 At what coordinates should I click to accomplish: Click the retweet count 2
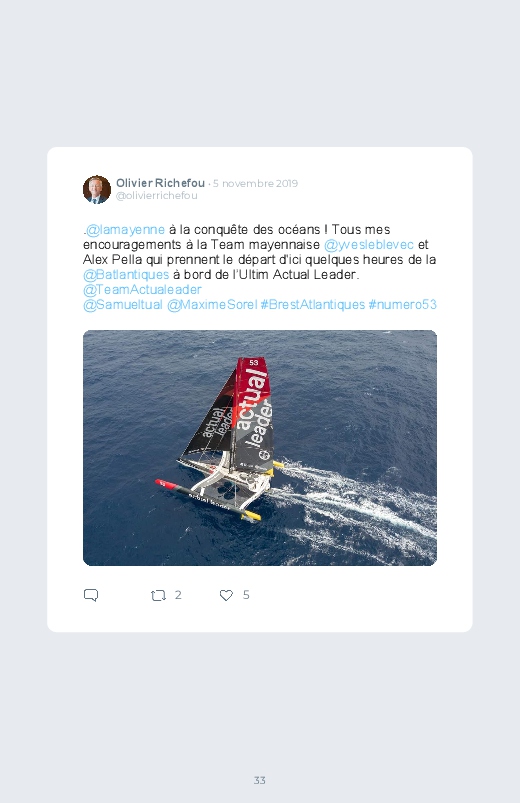click(178, 595)
